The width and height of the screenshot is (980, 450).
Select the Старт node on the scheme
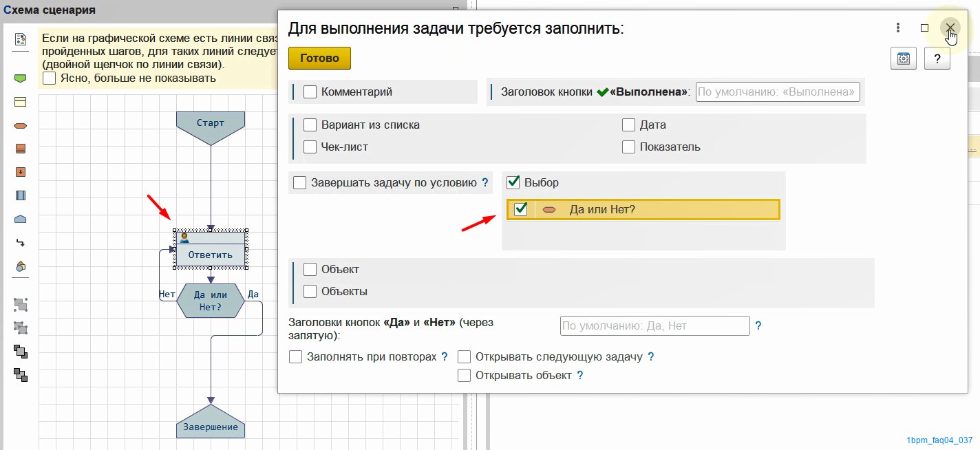[x=211, y=128]
